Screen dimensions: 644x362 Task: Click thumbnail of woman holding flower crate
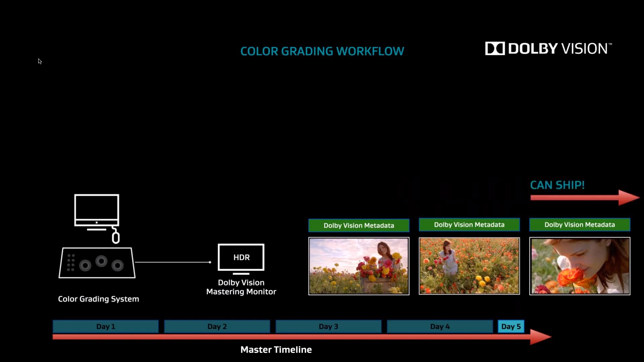(x=359, y=266)
